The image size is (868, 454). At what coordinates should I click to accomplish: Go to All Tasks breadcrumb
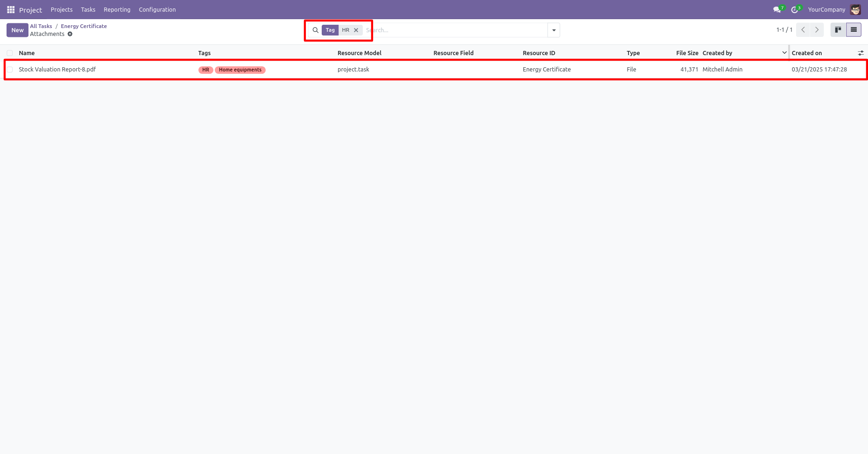point(41,26)
